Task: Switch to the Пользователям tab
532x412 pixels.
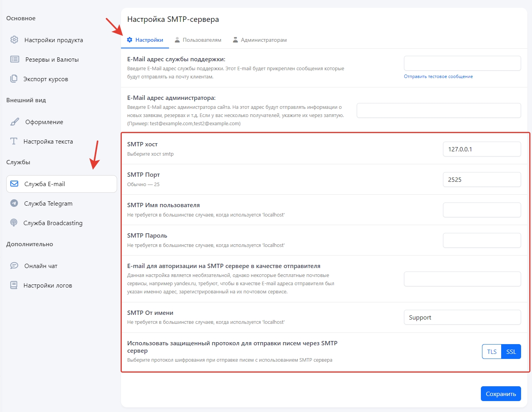Action: (x=198, y=40)
